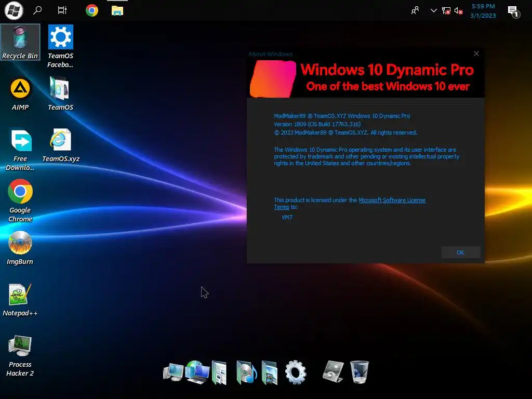The image size is (532, 399).
Task: Open the muted volume tray icon
Action: pyautogui.click(x=458, y=11)
